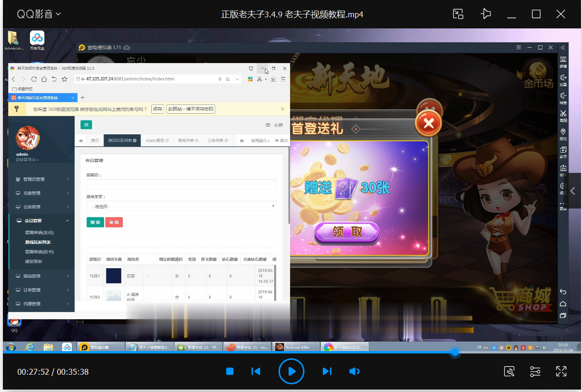Pin player window on top
The width and height of the screenshot is (582, 392).
tap(486, 14)
